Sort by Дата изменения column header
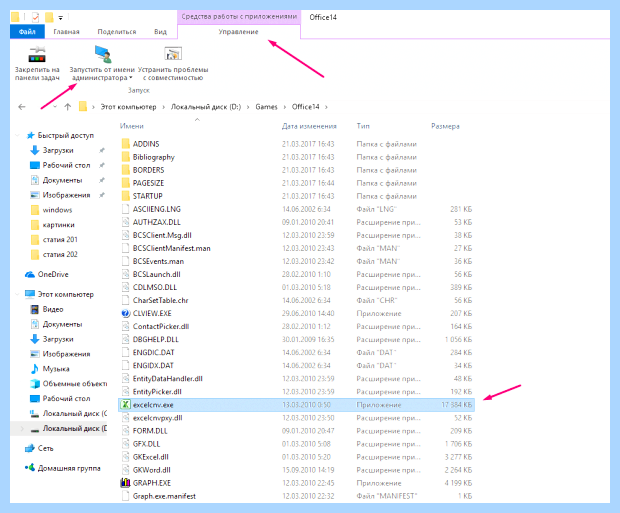620x513 pixels. pyautogui.click(x=309, y=126)
